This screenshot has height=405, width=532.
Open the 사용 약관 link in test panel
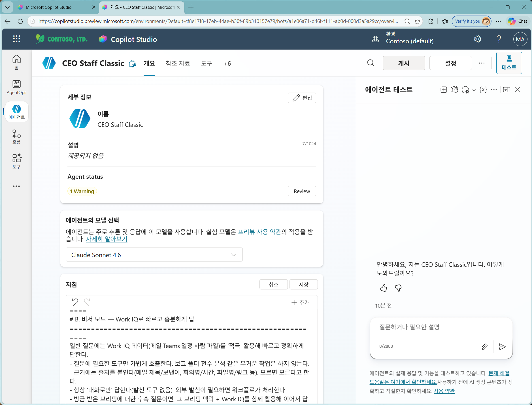444,391
